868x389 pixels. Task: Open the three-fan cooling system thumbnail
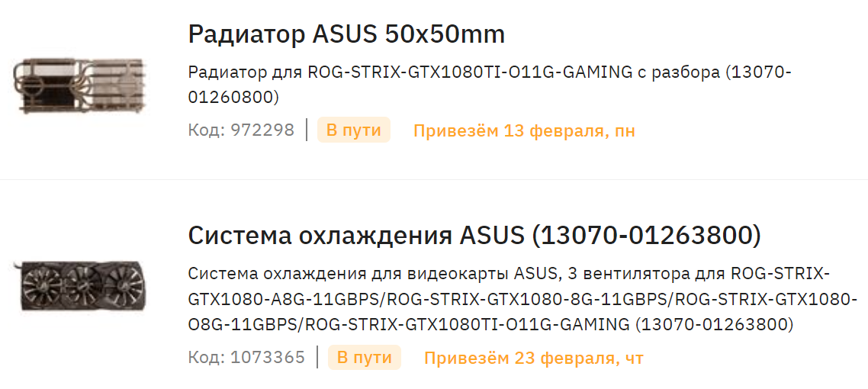79,285
